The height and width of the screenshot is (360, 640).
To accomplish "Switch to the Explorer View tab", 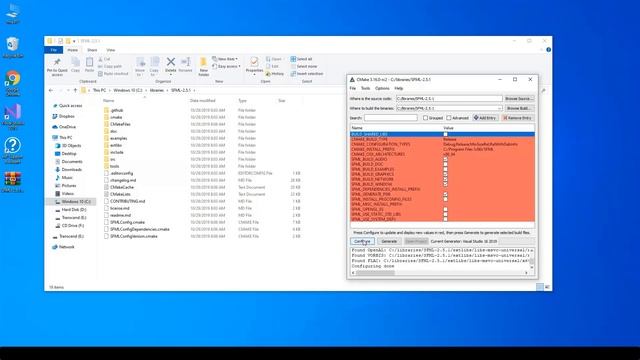I will click(x=111, y=50).
